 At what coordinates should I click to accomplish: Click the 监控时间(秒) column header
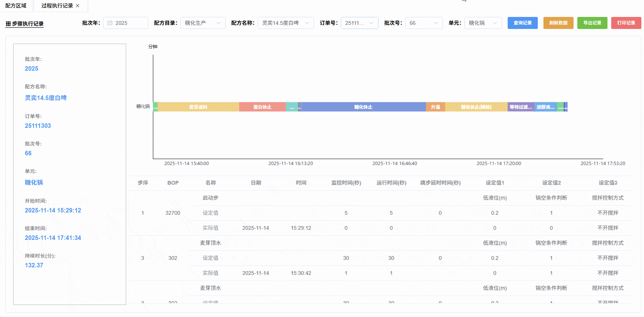coord(346,183)
